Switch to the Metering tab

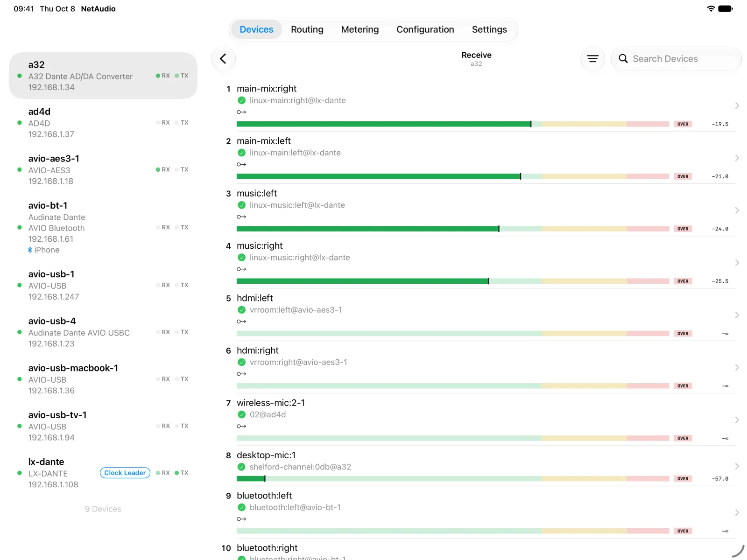point(360,29)
